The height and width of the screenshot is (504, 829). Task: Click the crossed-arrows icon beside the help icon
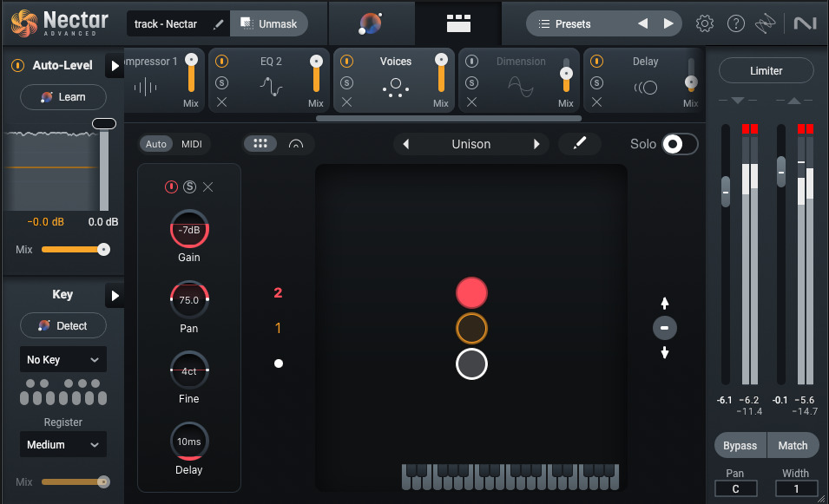click(765, 23)
